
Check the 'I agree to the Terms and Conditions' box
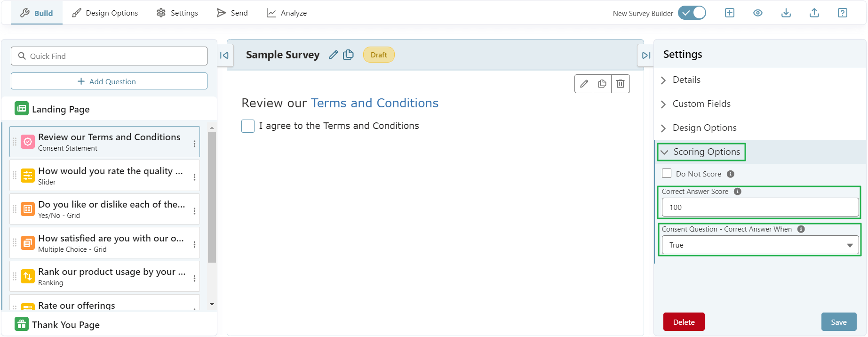[248, 126]
